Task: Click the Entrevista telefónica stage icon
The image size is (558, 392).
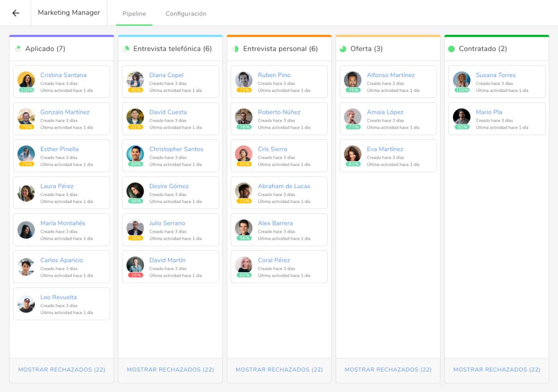Action: click(127, 48)
